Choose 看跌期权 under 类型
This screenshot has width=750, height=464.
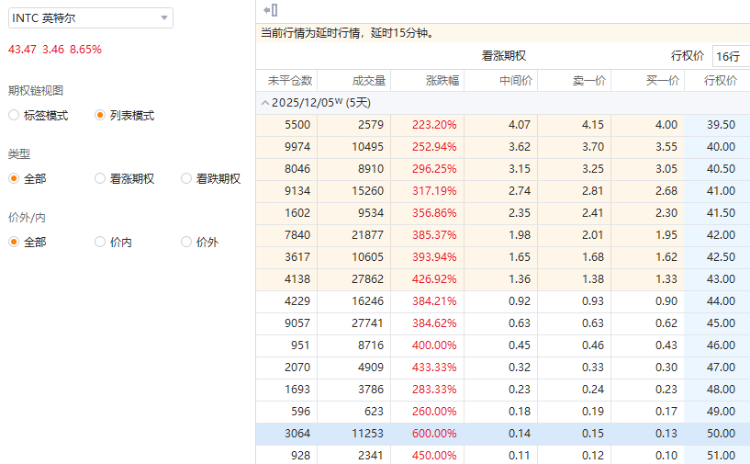click(187, 178)
